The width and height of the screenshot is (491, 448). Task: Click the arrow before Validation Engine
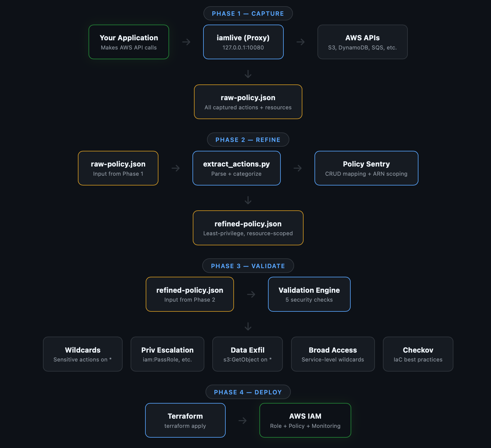[x=251, y=294]
